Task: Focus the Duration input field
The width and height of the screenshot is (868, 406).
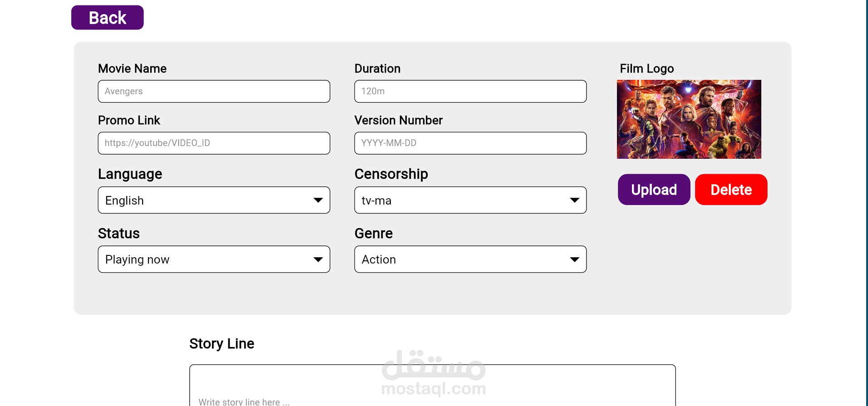Action: pyautogui.click(x=470, y=91)
